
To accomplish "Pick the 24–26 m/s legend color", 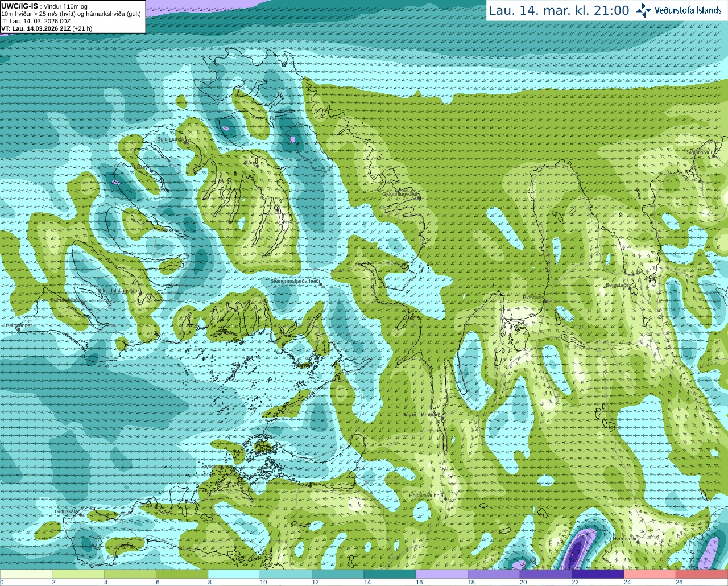I will coord(650,574).
